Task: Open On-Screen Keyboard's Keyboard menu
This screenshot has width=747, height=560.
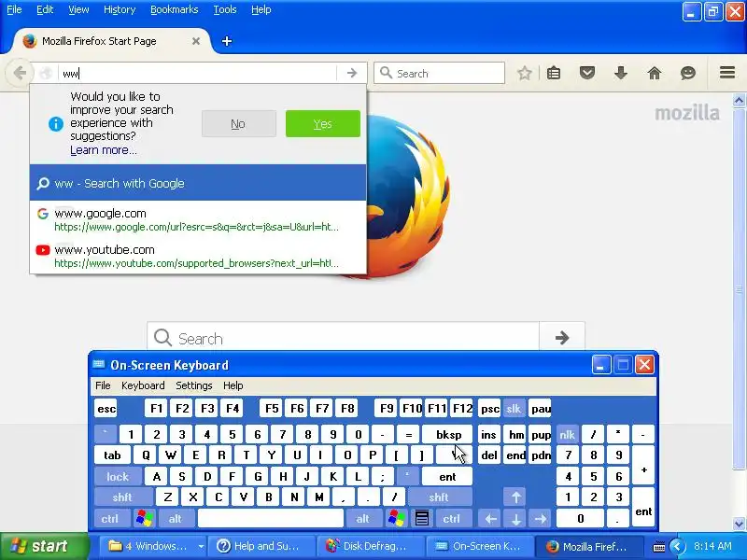Action: tap(143, 385)
